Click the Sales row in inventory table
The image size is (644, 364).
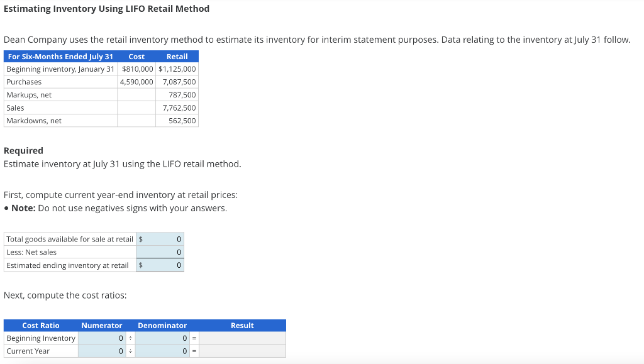tap(60, 108)
